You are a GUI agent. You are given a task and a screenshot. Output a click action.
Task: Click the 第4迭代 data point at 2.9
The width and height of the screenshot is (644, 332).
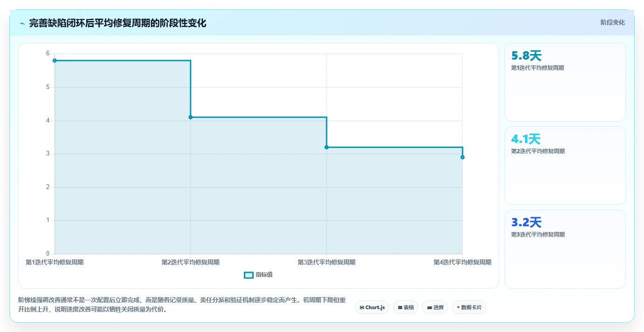tap(463, 157)
